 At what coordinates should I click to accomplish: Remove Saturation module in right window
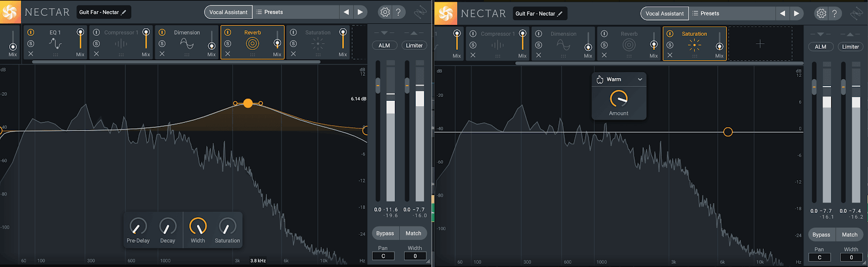coord(670,55)
